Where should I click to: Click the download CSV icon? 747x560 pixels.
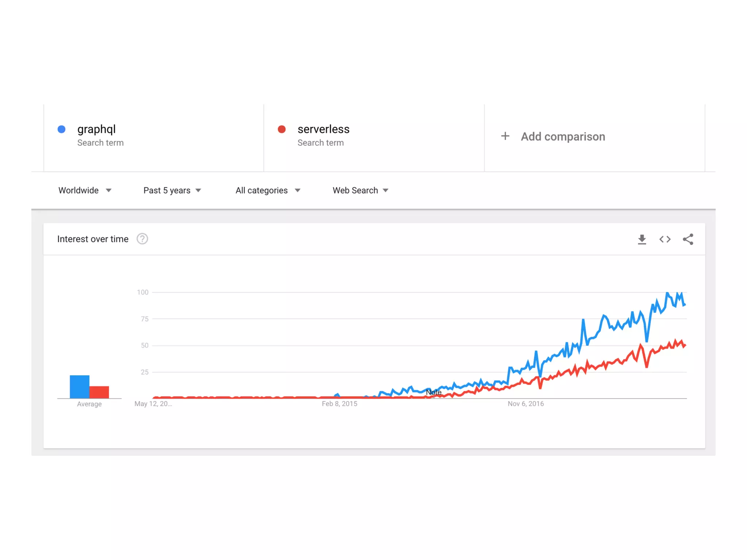642,239
